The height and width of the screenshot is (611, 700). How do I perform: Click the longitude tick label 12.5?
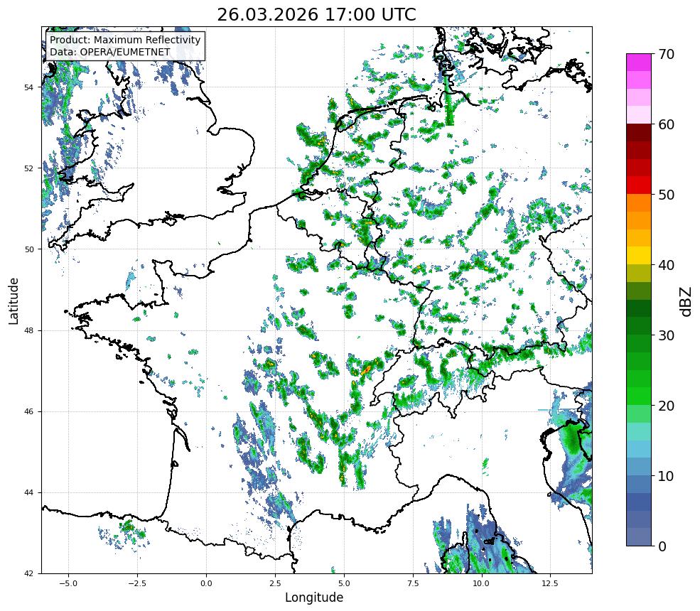coord(550,583)
